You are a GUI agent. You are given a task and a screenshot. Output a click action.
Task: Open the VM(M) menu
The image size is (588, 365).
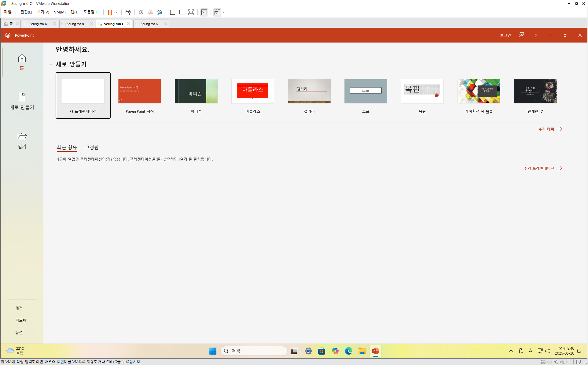pyautogui.click(x=60, y=12)
